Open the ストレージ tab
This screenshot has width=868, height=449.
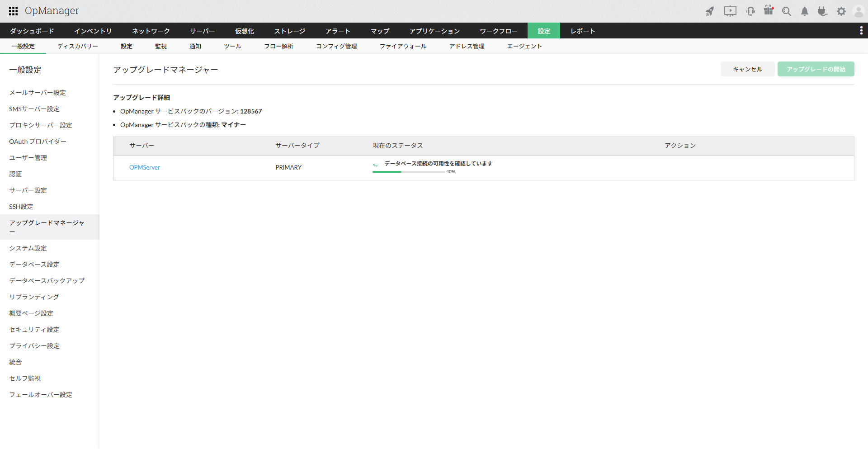[x=290, y=31]
